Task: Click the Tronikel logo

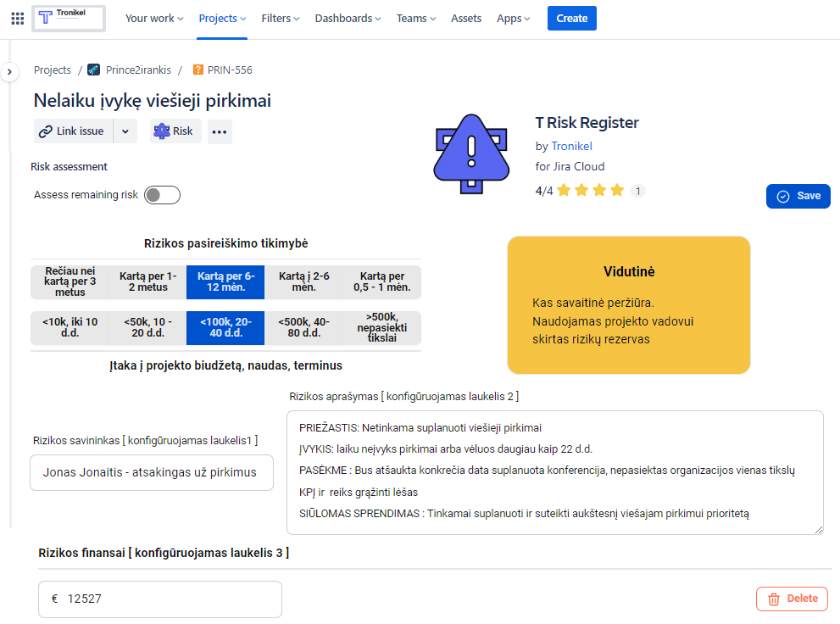Action: tap(69, 19)
